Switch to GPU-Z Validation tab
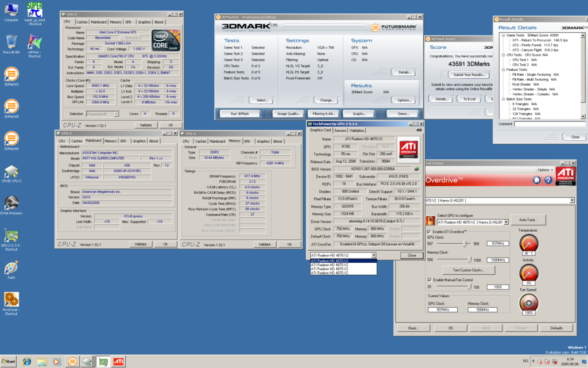 coord(357,131)
